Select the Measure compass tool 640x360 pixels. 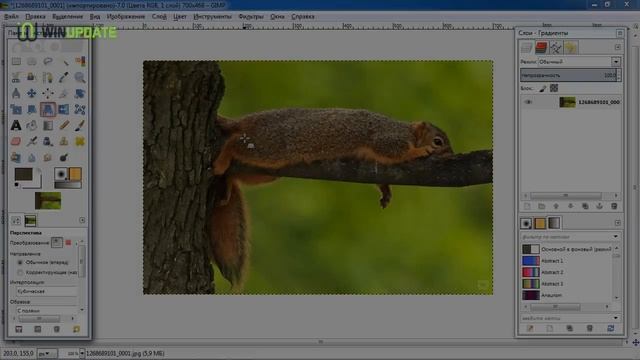pyautogui.click(x=16, y=93)
